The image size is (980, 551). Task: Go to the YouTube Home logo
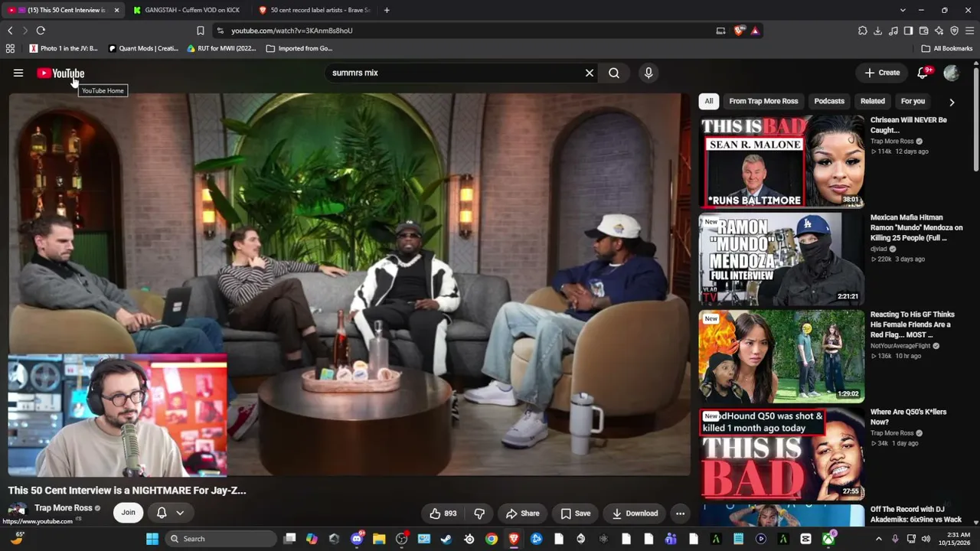click(60, 73)
